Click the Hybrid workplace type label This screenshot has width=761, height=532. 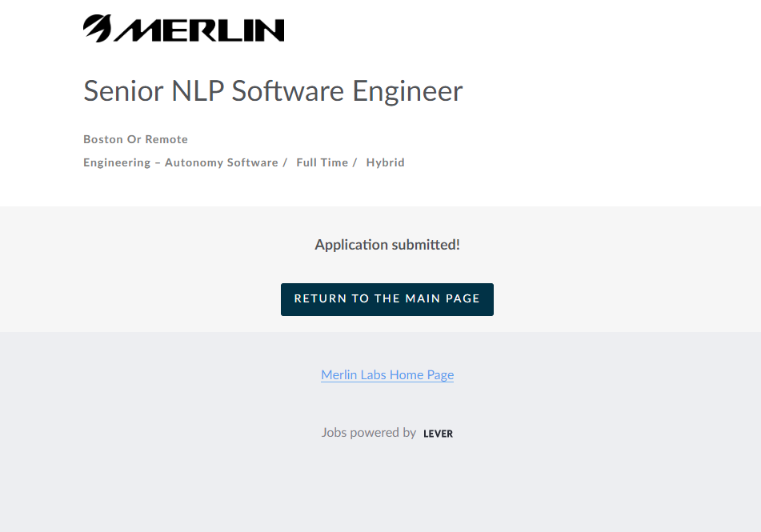pyautogui.click(x=385, y=162)
